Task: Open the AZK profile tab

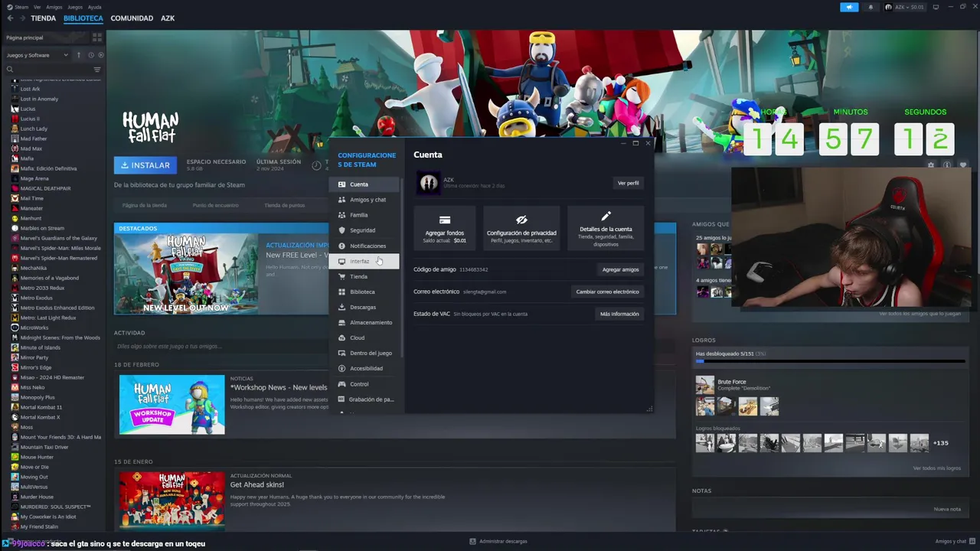Action: click(x=168, y=18)
